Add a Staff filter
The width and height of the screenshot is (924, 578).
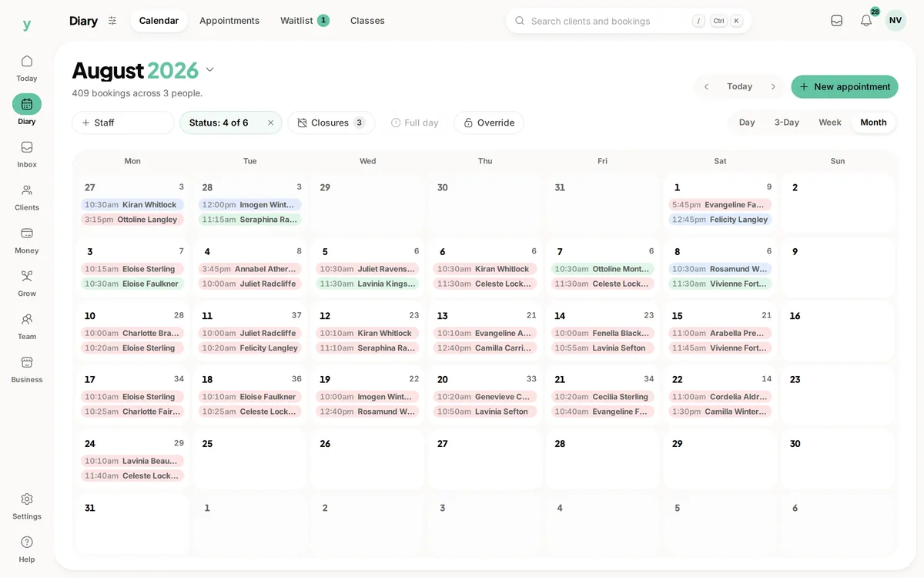[x=123, y=123]
